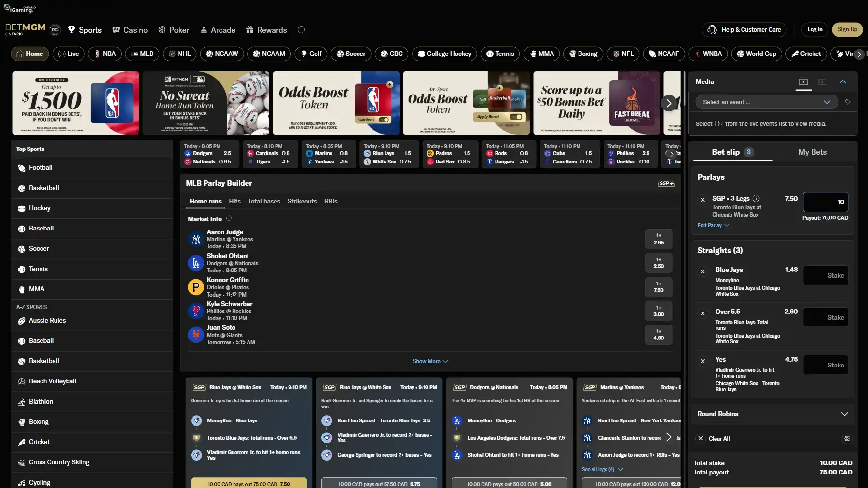The height and width of the screenshot is (488, 868).
Task: Expand Edit Parlay options
Action: pyautogui.click(x=713, y=225)
